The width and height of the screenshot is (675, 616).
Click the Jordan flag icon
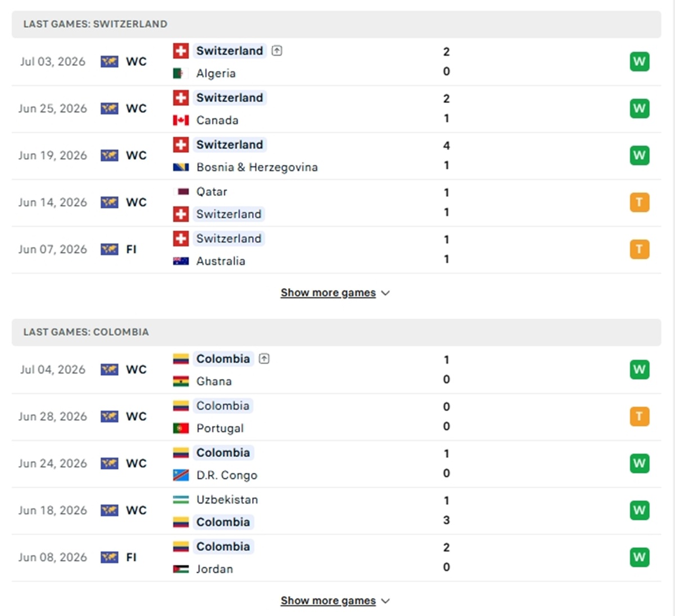[x=181, y=569]
